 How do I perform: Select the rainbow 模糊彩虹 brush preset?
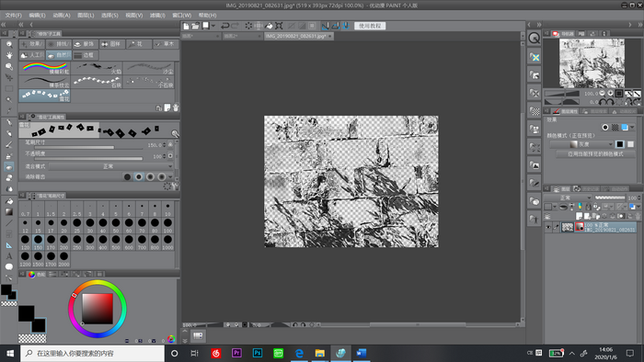pyautogui.click(x=45, y=68)
